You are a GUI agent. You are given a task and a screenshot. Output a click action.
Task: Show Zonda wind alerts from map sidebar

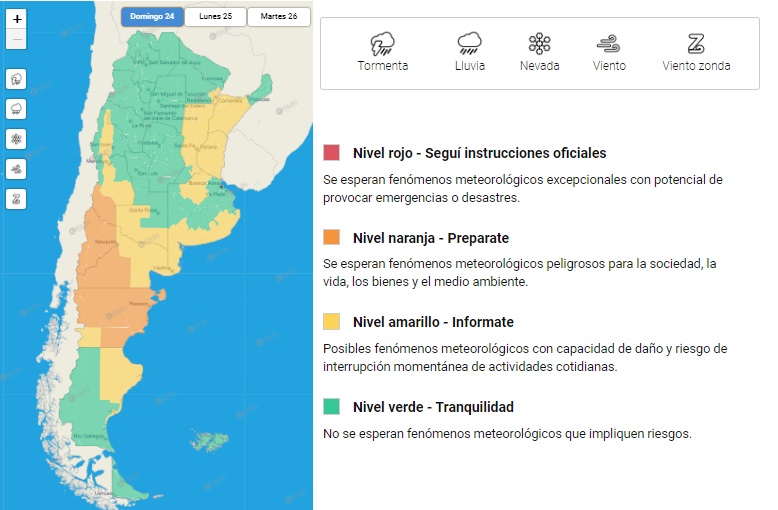(x=17, y=199)
